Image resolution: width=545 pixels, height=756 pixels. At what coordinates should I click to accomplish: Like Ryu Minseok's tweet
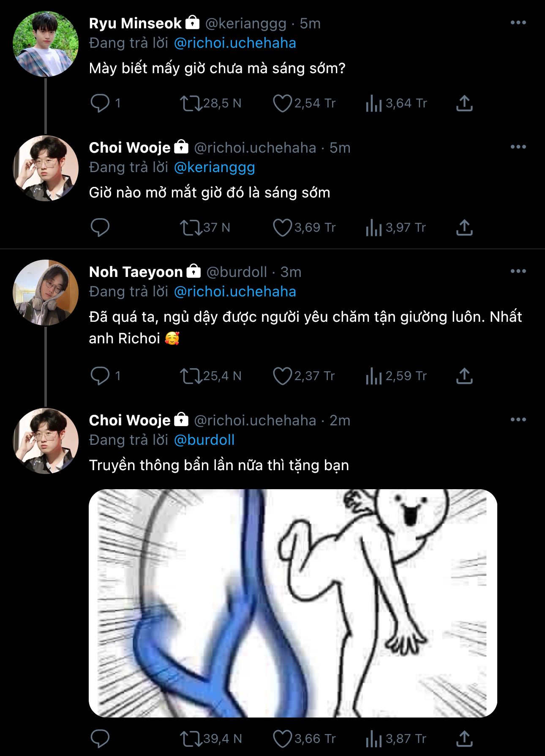(x=282, y=103)
